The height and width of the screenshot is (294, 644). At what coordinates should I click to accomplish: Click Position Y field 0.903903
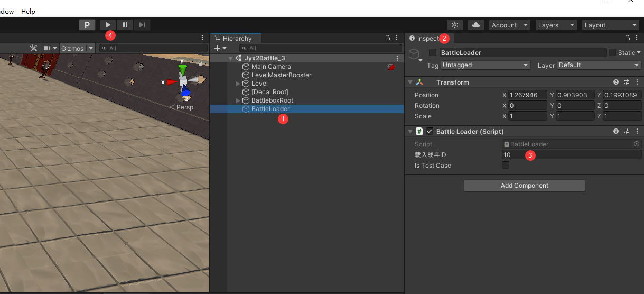(x=575, y=95)
